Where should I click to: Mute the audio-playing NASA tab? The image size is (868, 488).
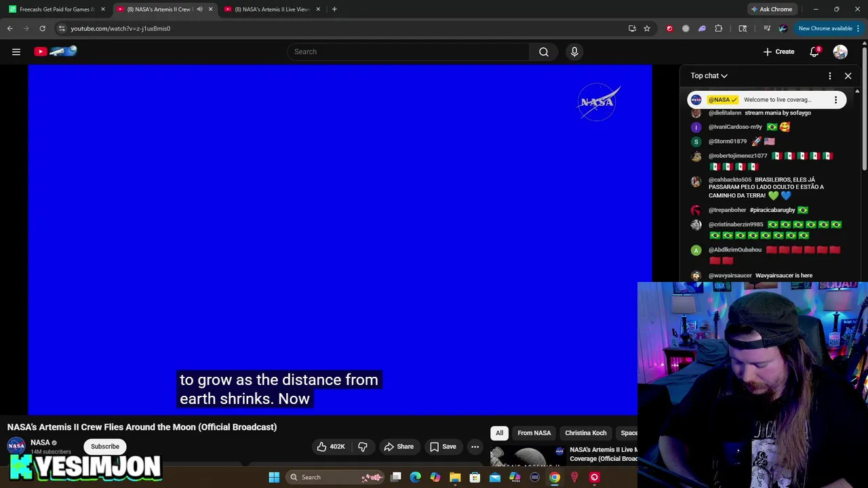pyautogui.click(x=199, y=9)
